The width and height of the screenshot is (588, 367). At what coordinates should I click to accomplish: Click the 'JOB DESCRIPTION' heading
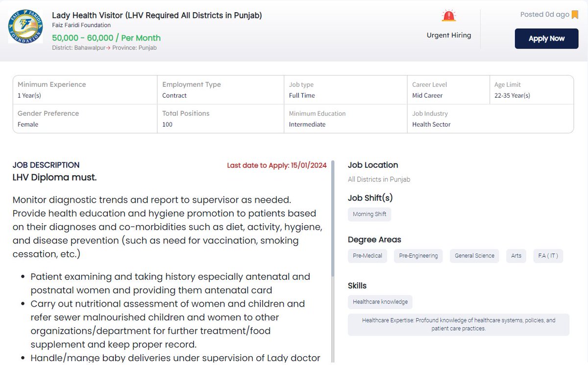pyautogui.click(x=46, y=165)
